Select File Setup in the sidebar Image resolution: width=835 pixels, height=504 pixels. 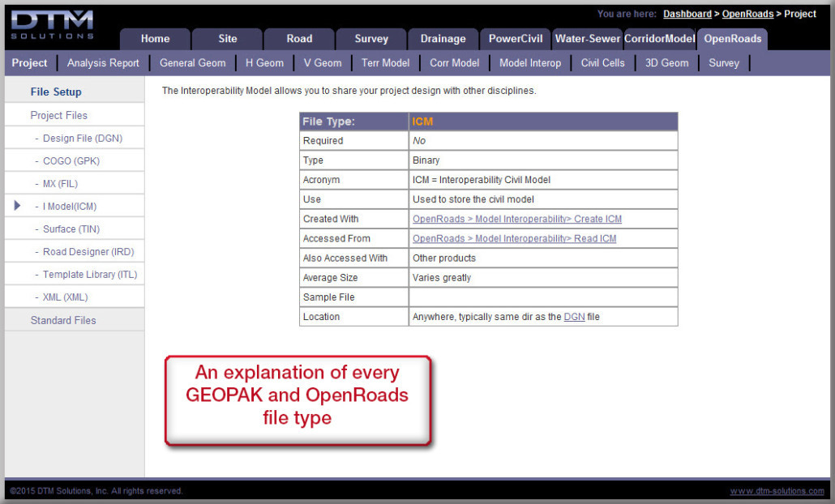pyautogui.click(x=56, y=92)
